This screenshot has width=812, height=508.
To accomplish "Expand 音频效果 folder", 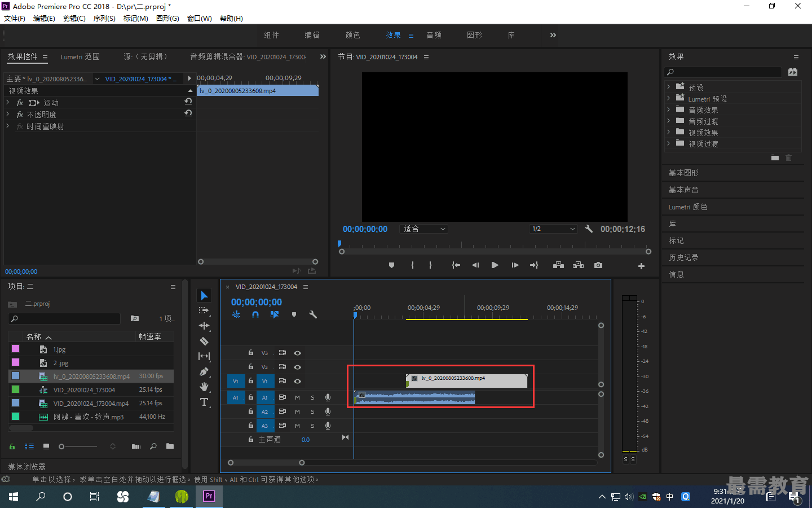I will 669,110.
